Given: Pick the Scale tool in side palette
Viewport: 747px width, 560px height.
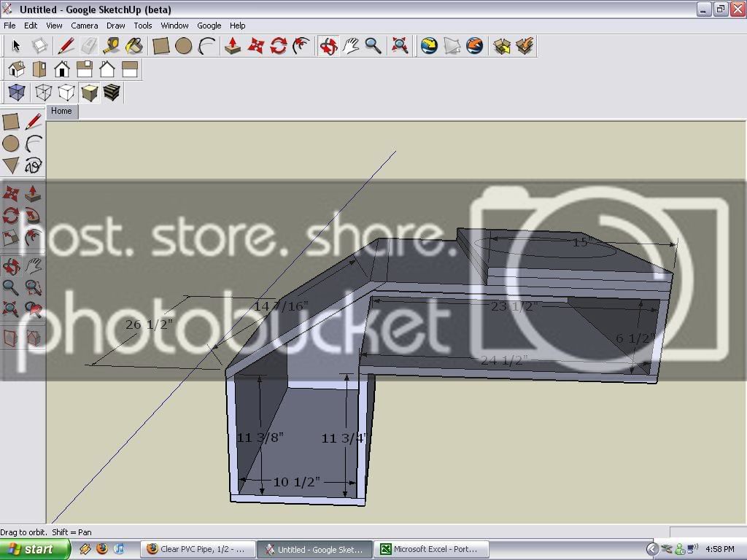Looking at the screenshot, I should [11, 238].
